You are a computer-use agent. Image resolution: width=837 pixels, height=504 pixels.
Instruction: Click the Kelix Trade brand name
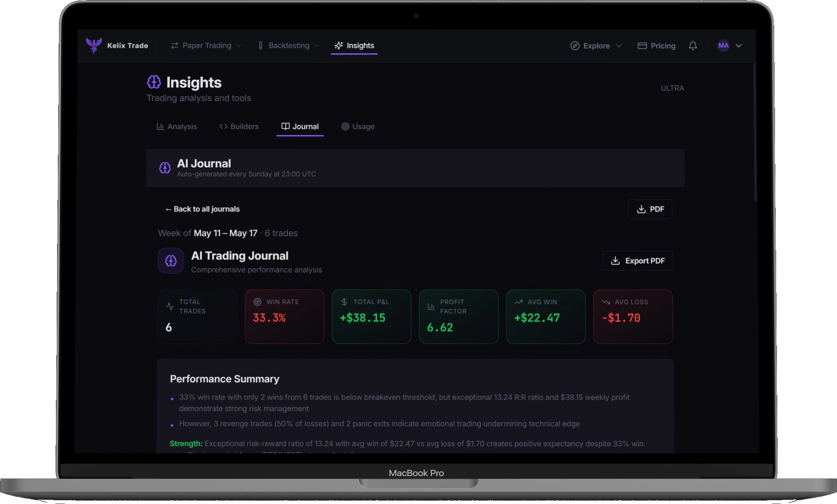pos(127,46)
